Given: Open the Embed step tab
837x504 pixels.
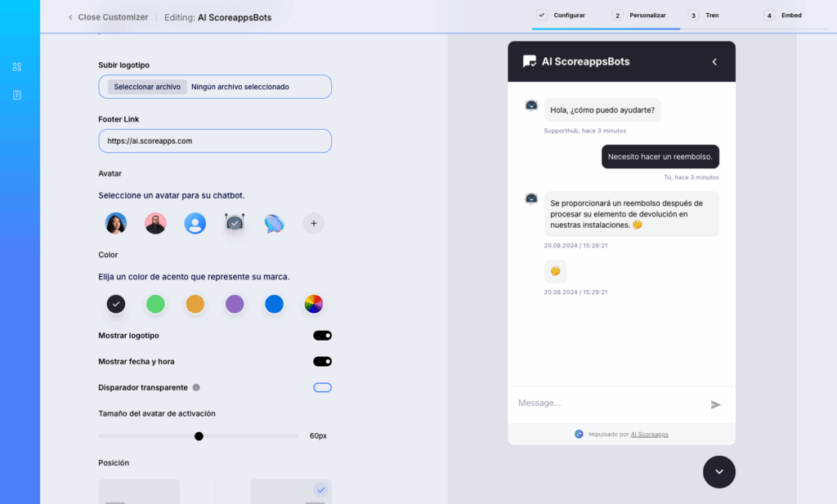Looking at the screenshot, I should pos(783,16).
